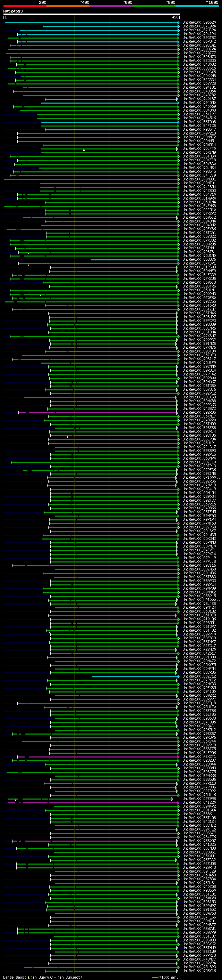Click the orange ~40% identity color bar

click(x=68, y=6)
